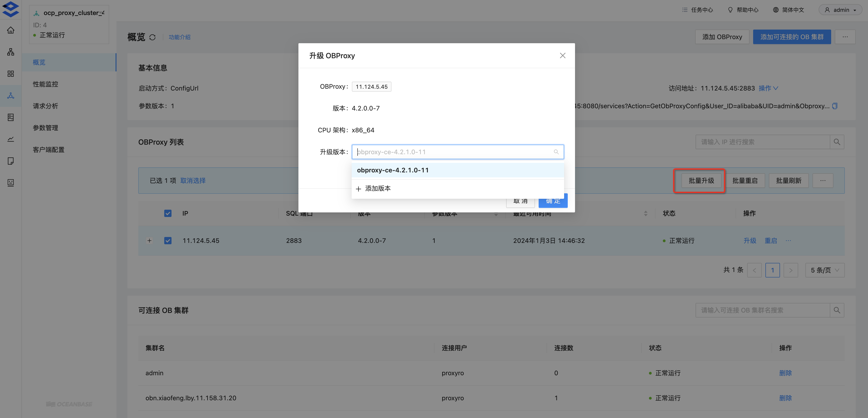Go to 性能监控 in the left menu
The width and height of the screenshot is (868, 418).
tap(45, 84)
